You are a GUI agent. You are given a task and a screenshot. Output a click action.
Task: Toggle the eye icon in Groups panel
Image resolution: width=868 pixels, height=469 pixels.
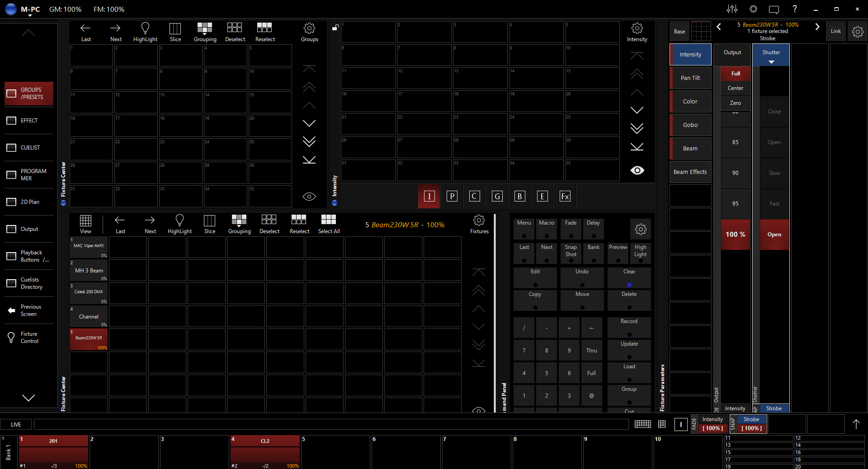point(309,197)
